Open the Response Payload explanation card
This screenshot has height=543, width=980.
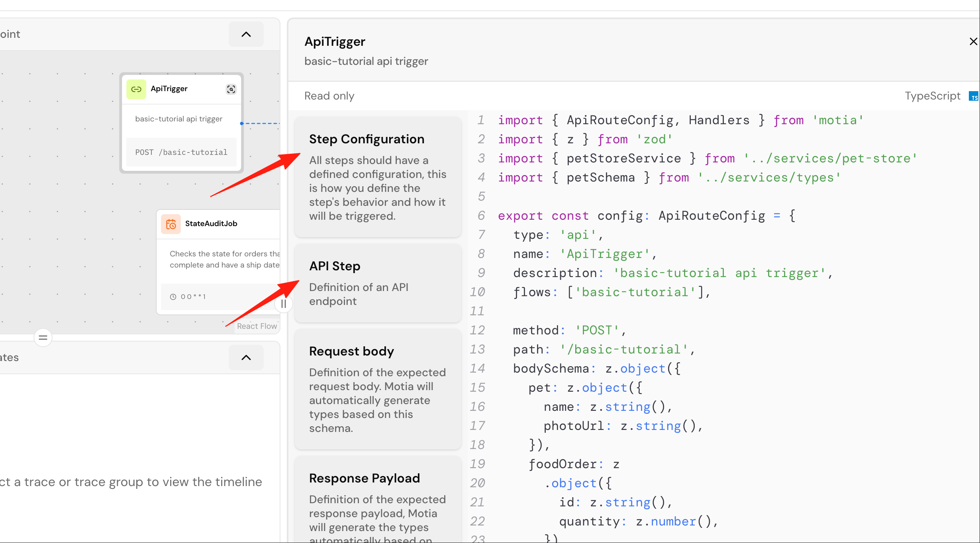(x=378, y=500)
